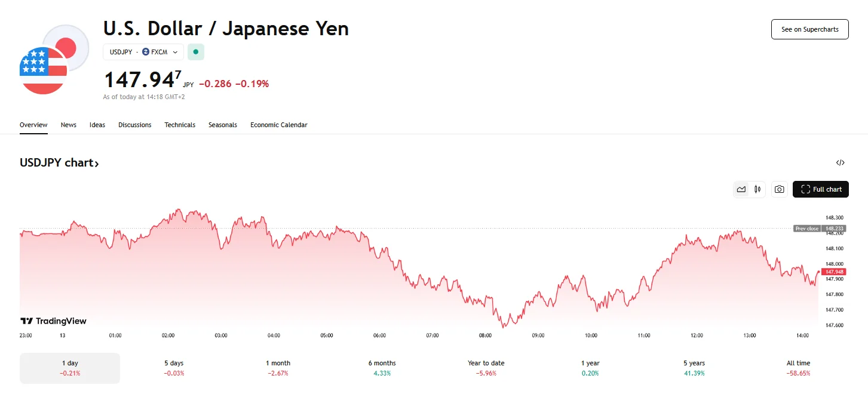Open the USDJPY chart heading link
868x397 pixels.
59,162
